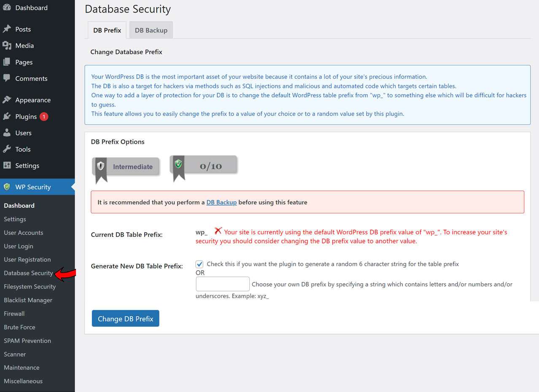The width and height of the screenshot is (539, 392).
Task: Open the Filesystem Security submenu item
Action: tap(30, 287)
